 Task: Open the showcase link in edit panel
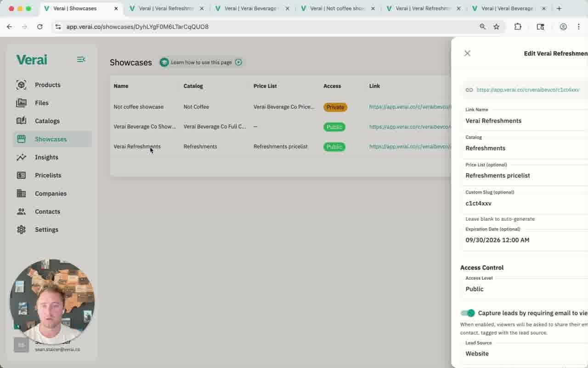[528, 90]
